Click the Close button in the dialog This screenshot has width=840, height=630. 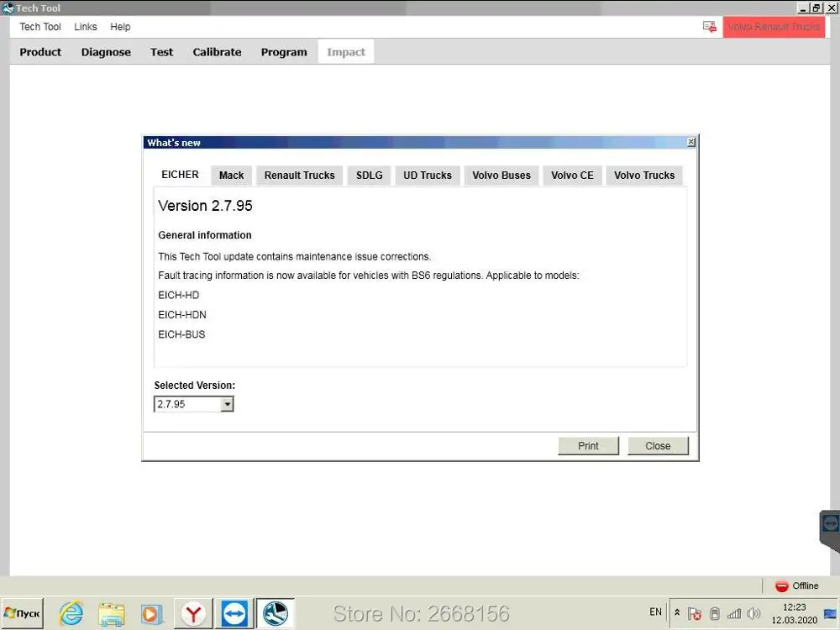coord(658,446)
